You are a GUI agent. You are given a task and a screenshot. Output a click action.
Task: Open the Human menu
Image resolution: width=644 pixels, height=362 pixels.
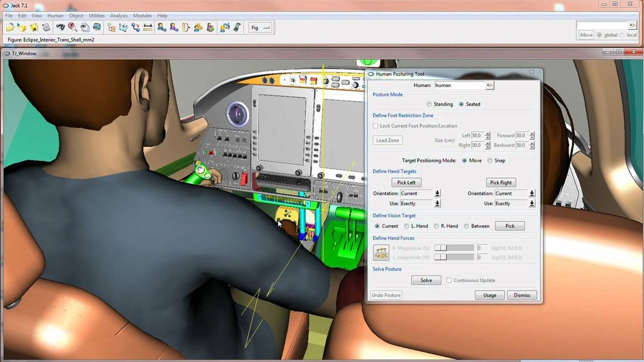56,16
